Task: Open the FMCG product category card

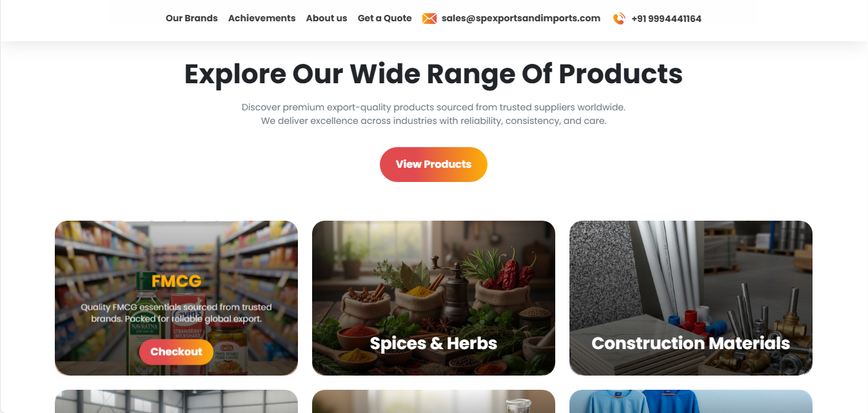Action: click(176, 298)
